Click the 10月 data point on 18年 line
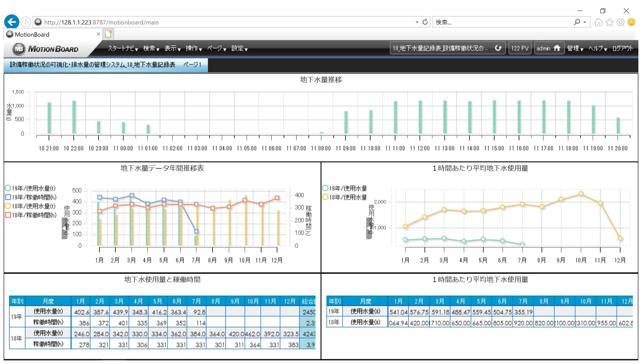The image size is (642, 364). [581, 194]
